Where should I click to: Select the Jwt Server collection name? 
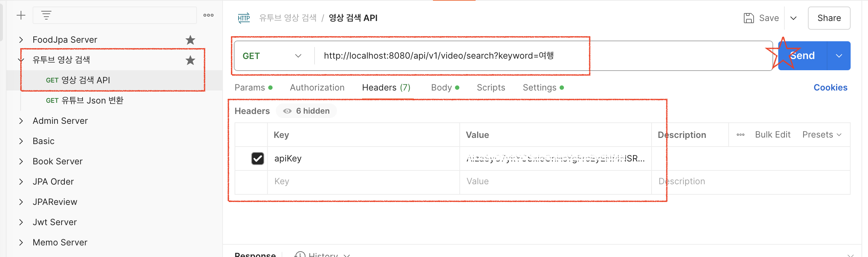point(55,222)
